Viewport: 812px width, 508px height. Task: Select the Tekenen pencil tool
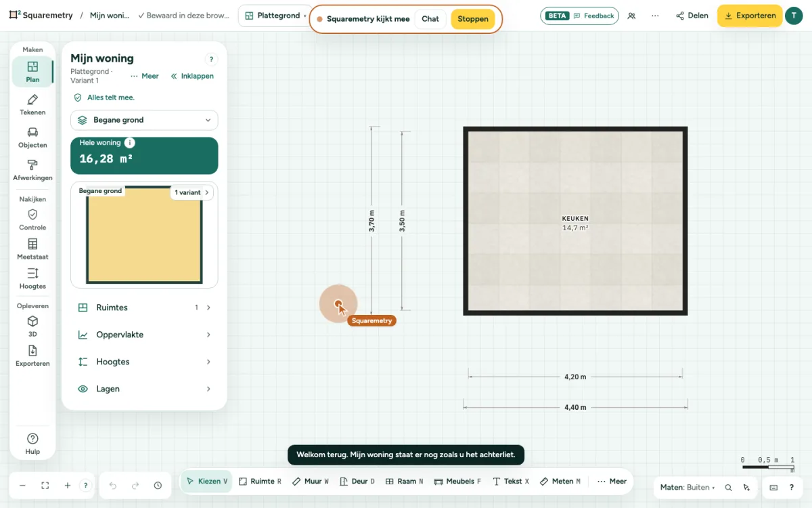[32, 105]
